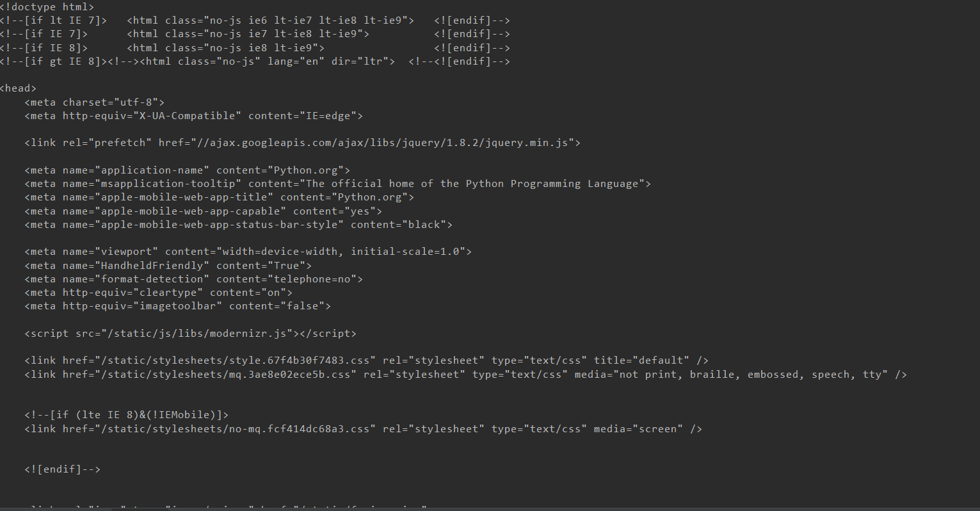
Task: Click the viewport meta tag line
Action: pos(248,252)
